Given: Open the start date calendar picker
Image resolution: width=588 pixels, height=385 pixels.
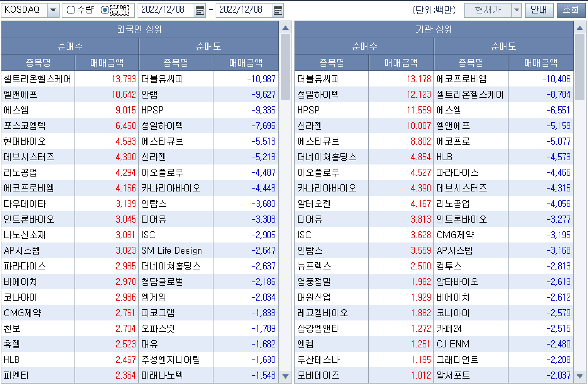Looking at the screenshot, I should point(200,10).
